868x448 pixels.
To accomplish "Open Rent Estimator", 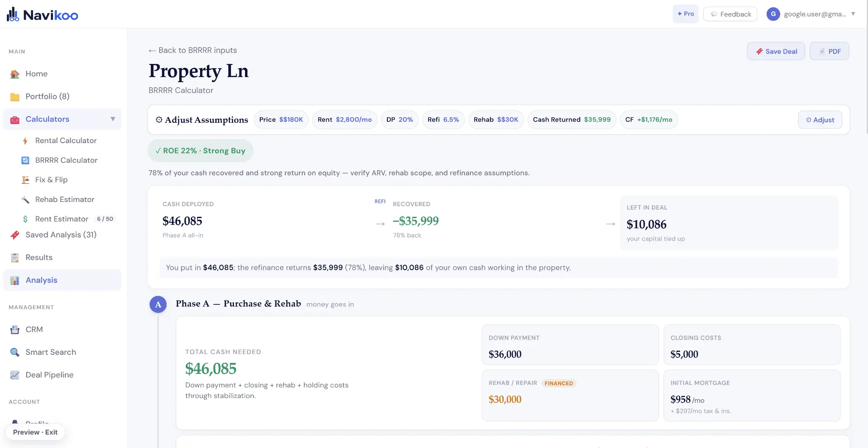I will (x=62, y=219).
